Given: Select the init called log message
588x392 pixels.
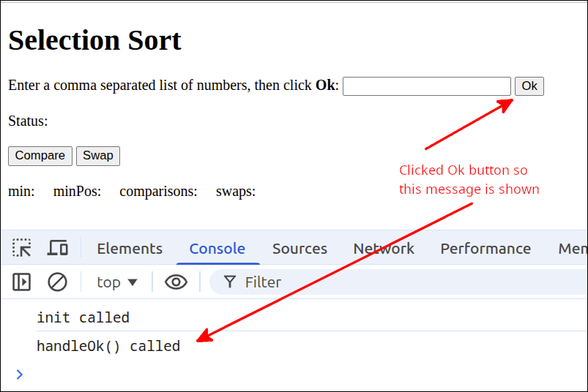Looking at the screenshot, I should click(x=83, y=317).
